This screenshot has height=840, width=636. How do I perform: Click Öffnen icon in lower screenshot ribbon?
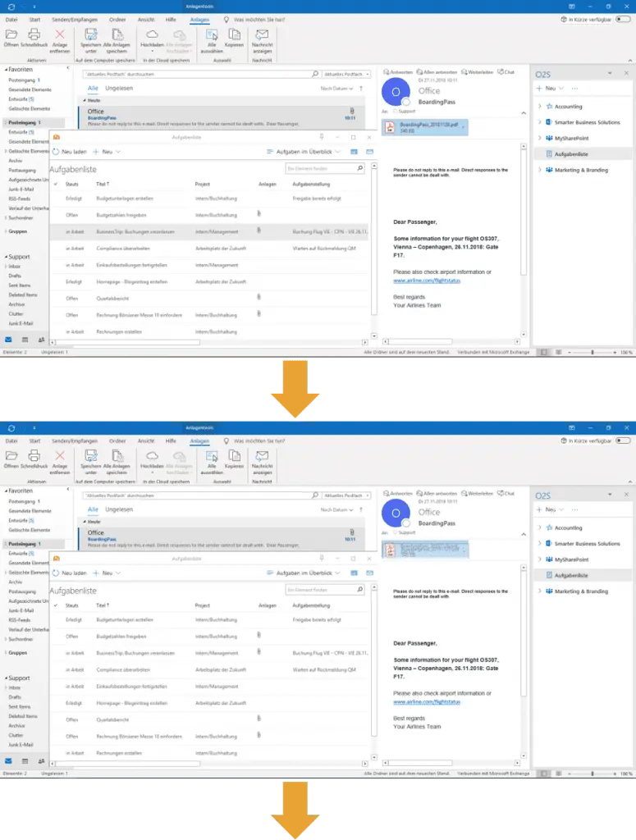[x=11, y=456]
